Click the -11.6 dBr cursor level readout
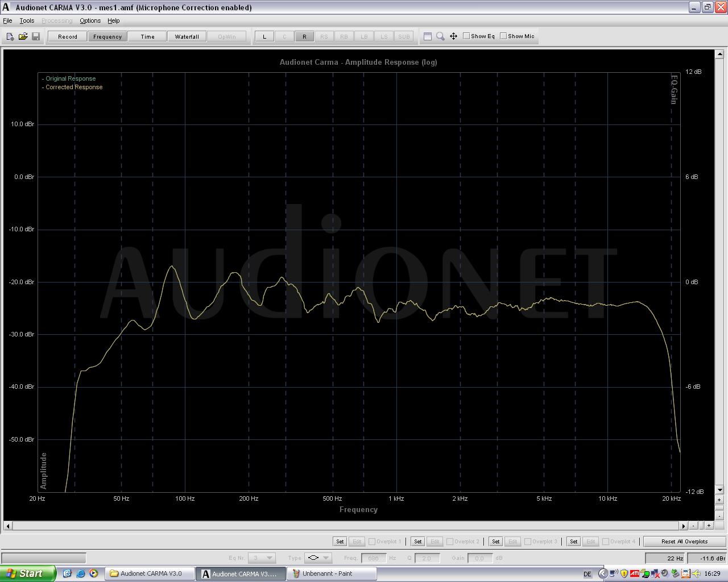 click(707, 558)
